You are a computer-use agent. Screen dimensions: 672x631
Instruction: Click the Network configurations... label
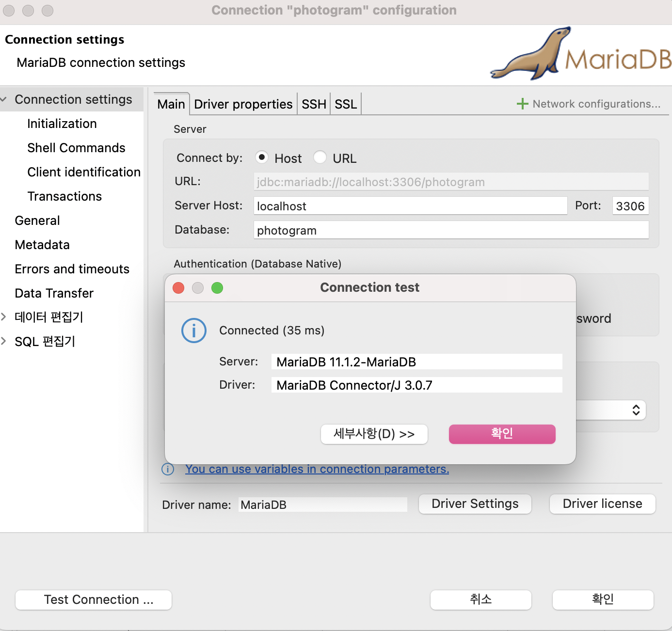pyautogui.click(x=596, y=104)
